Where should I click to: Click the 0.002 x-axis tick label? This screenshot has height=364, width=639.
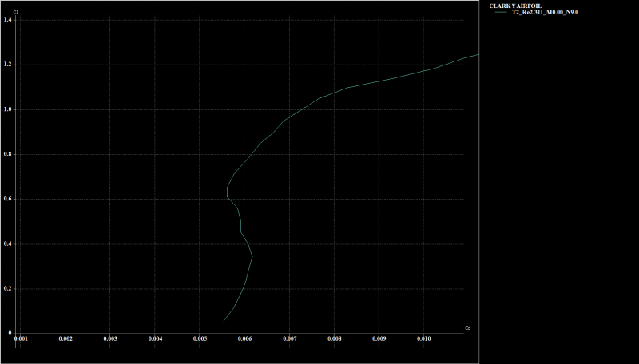point(65,339)
